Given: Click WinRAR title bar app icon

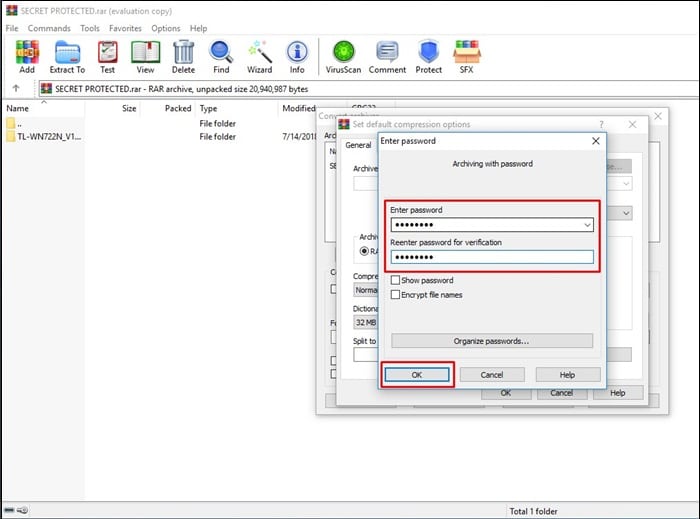Looking at the screenshot, I should click(x=12, y=10).
